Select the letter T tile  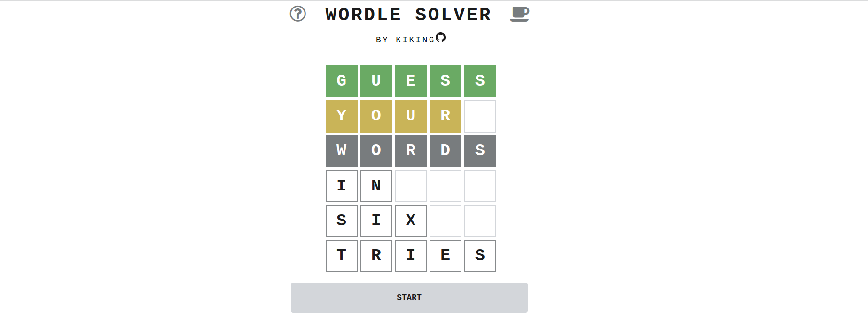tap(342, 255)
